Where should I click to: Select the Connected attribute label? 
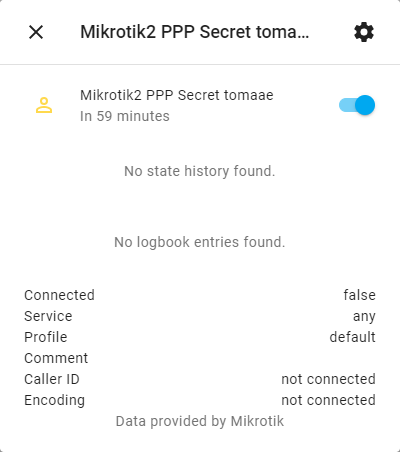59,295
